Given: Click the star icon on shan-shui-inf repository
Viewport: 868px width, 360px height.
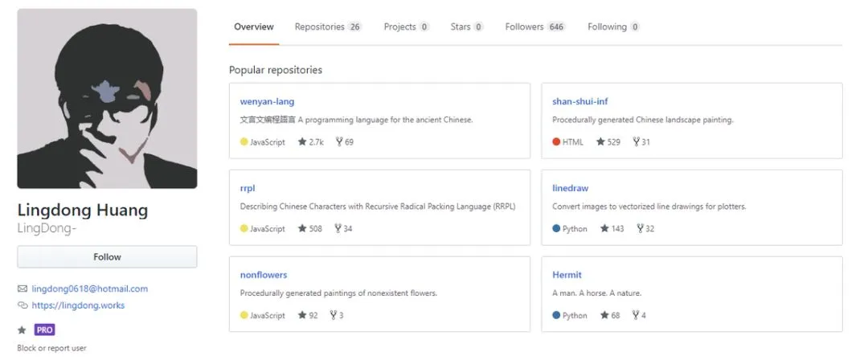Looking at the screenshot, I should (600, 142).
